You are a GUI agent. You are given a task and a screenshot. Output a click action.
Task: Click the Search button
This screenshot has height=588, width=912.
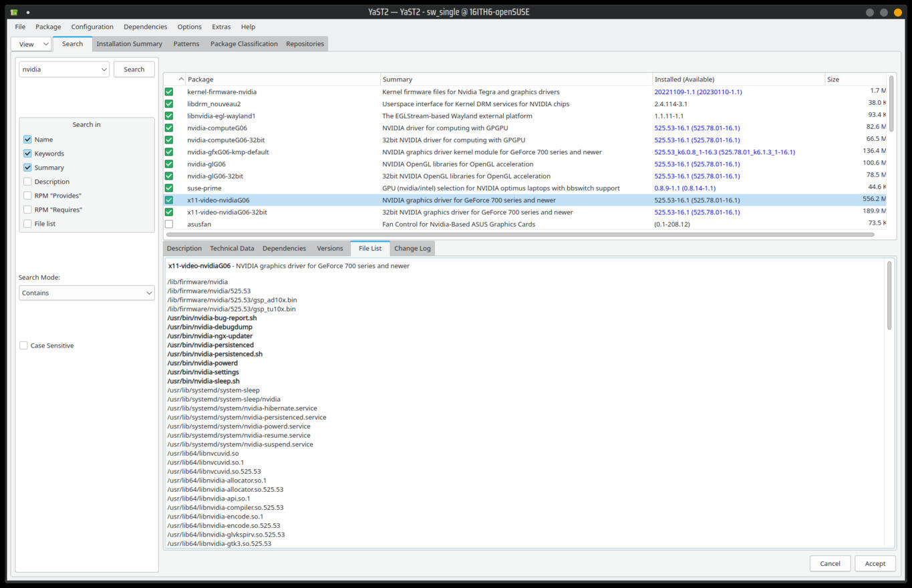coord(134,69)
